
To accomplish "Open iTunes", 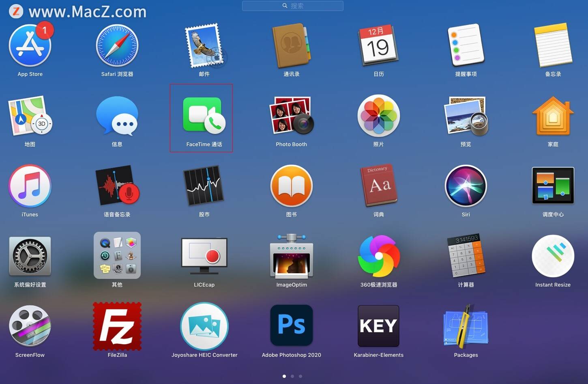I will tap(30, 186).
